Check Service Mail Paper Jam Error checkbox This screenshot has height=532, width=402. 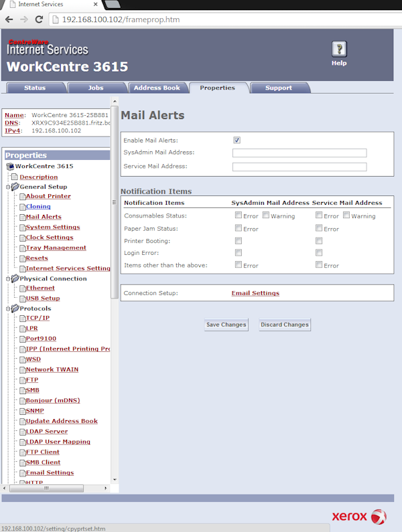[319, 229]
